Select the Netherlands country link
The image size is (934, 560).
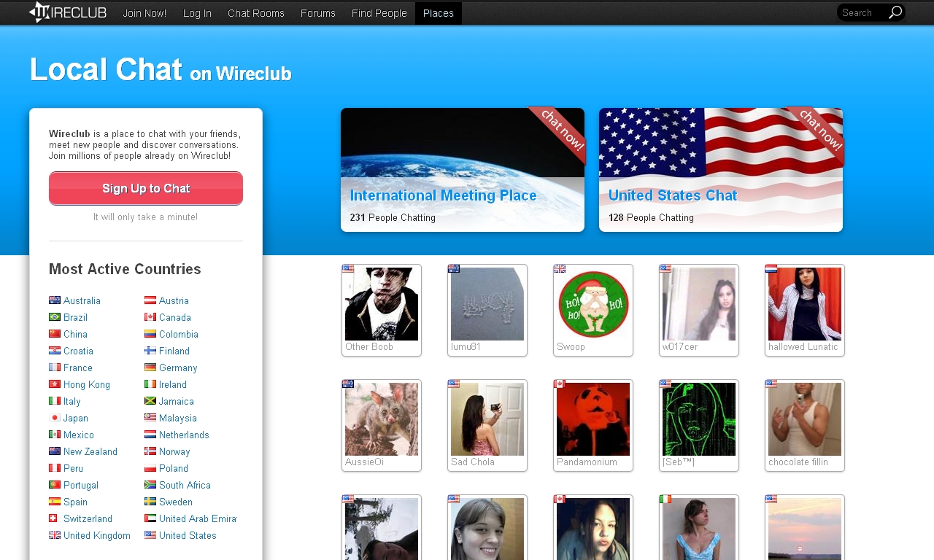(183, 435)
